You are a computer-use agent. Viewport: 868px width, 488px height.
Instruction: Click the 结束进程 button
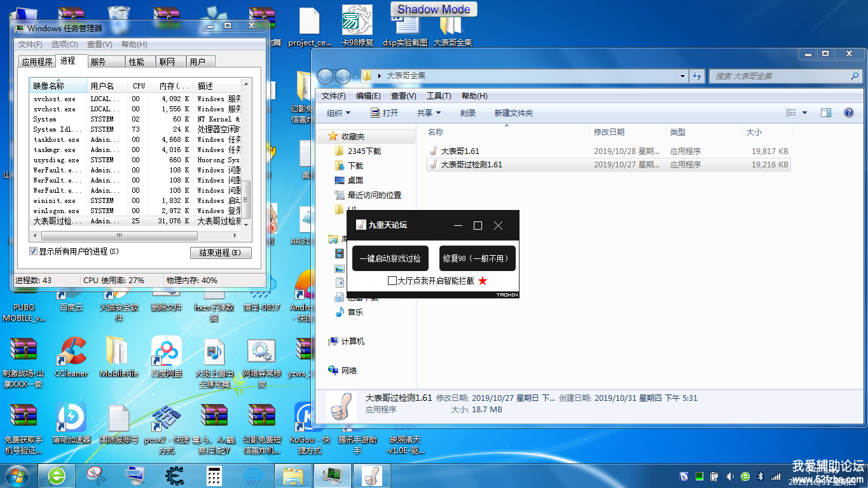point(221,253)
